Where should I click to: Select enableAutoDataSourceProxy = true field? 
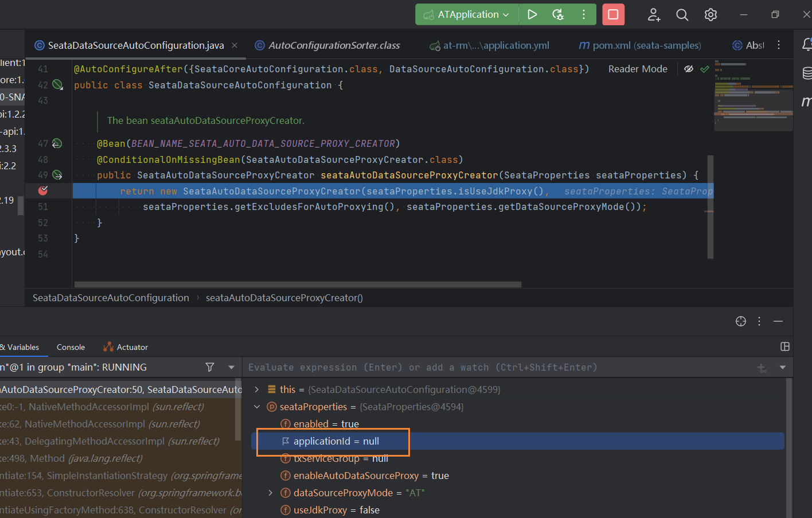365,476
